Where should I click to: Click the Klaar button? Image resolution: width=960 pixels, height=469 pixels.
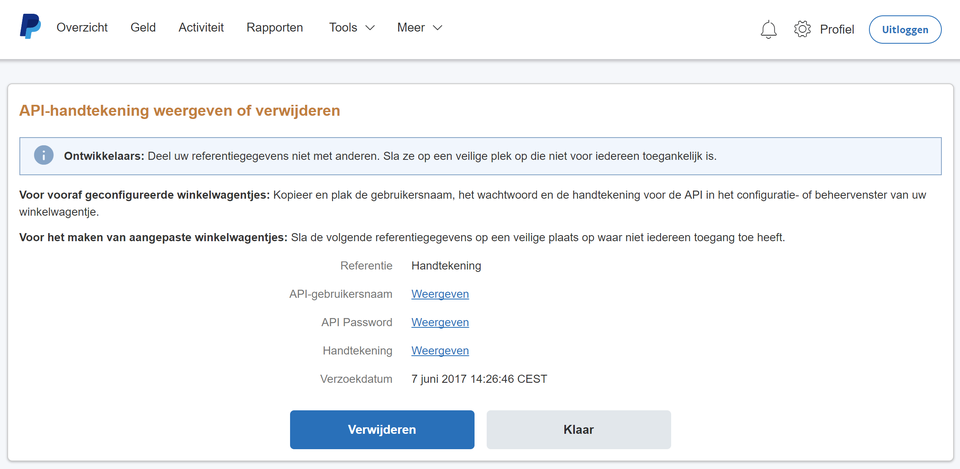[579, 430]
